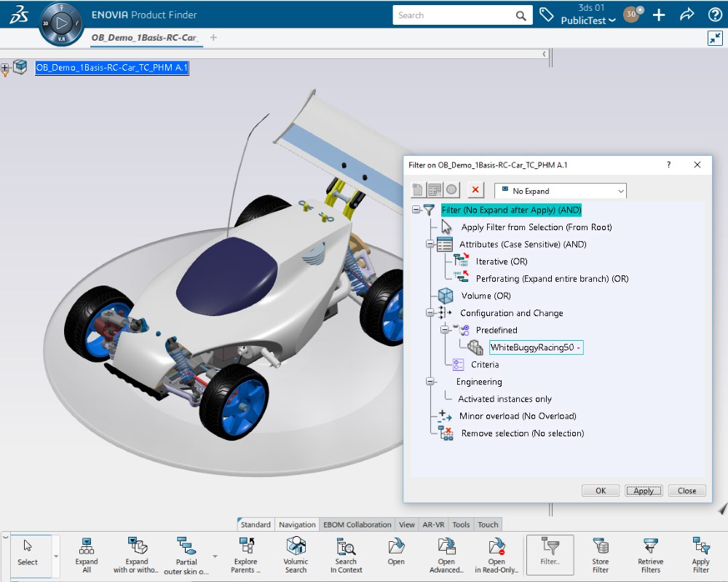728x582 pixels.
Task: Open the No Expand dropdown
Action: (x=561, y=191)
